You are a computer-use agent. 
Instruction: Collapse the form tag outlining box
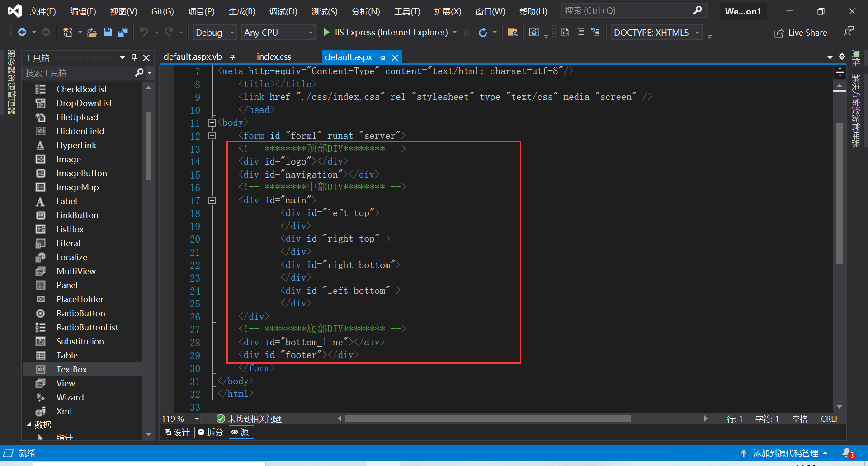[x=212, y=136]
